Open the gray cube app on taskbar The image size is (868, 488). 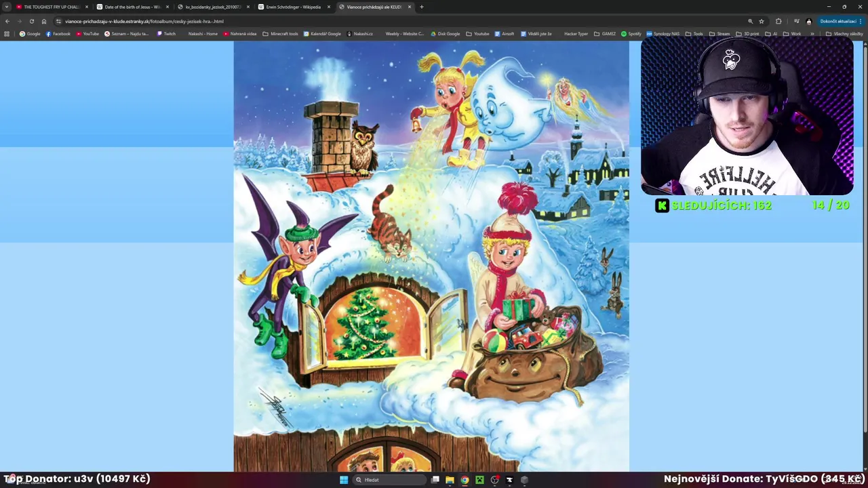coord(524,480)
